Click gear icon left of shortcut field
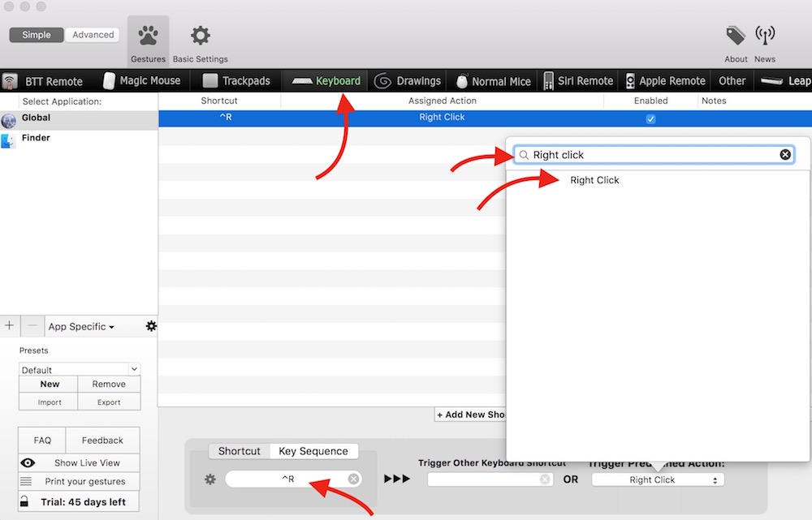 click(x=210, y=479)
